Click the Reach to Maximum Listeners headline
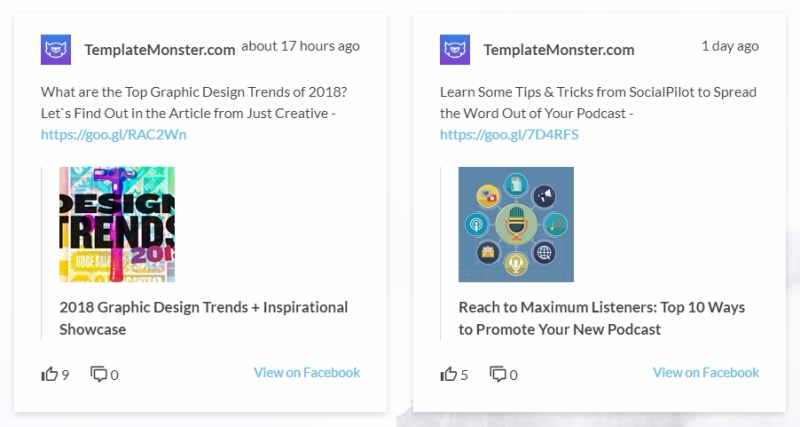This screenshot has height=427, width=800. point(602,318)
